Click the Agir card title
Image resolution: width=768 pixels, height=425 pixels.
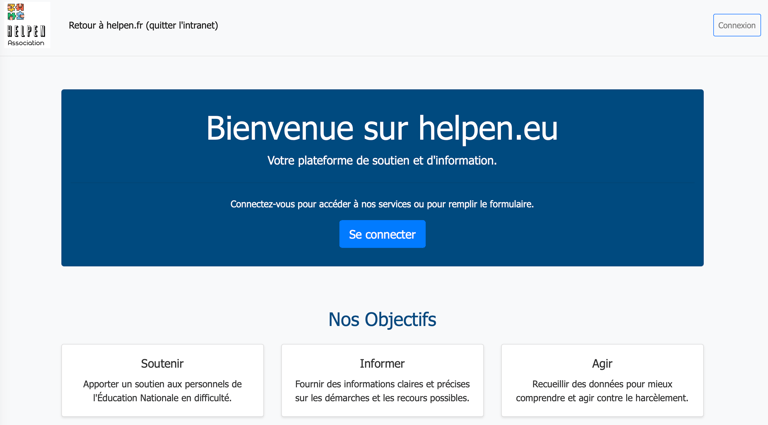coord(602,363)
